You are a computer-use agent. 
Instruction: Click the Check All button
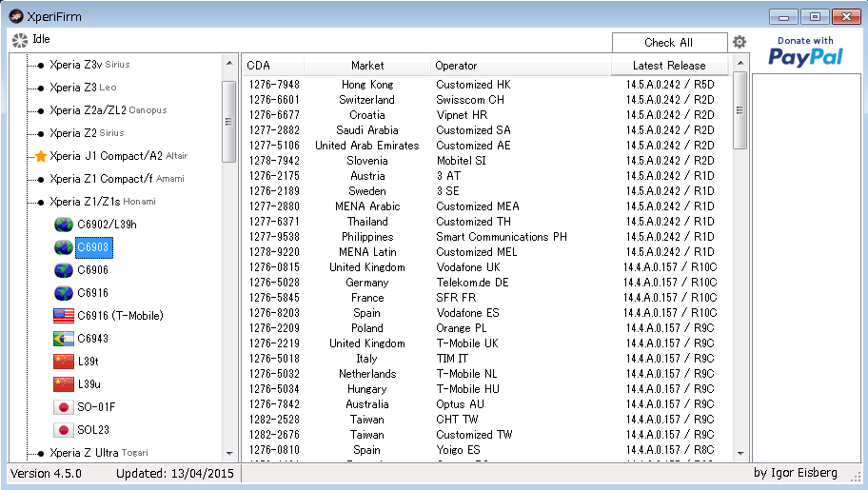point(669,43)
